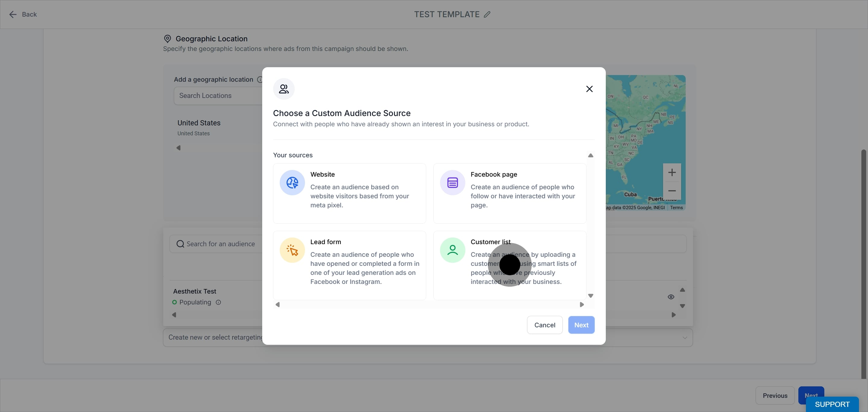Click the Cancel button in dialog
This screenshot has width=868, height=412.
coord(545,325)
